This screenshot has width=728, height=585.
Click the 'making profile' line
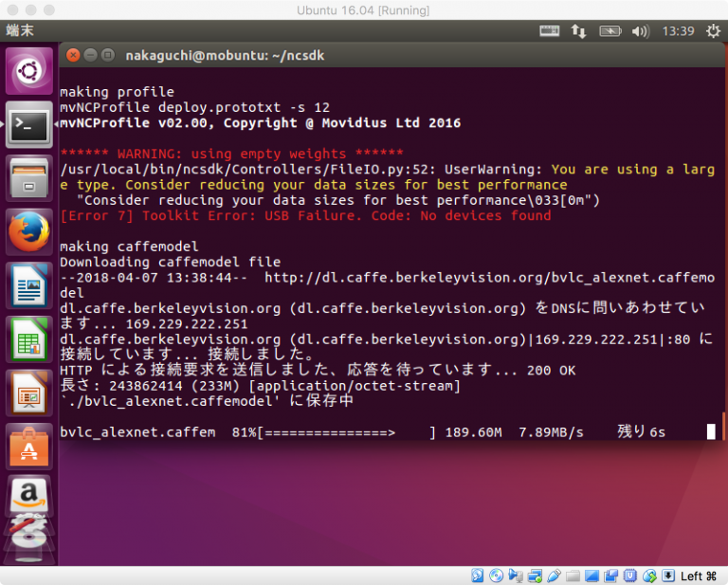(x=117, y=92)
